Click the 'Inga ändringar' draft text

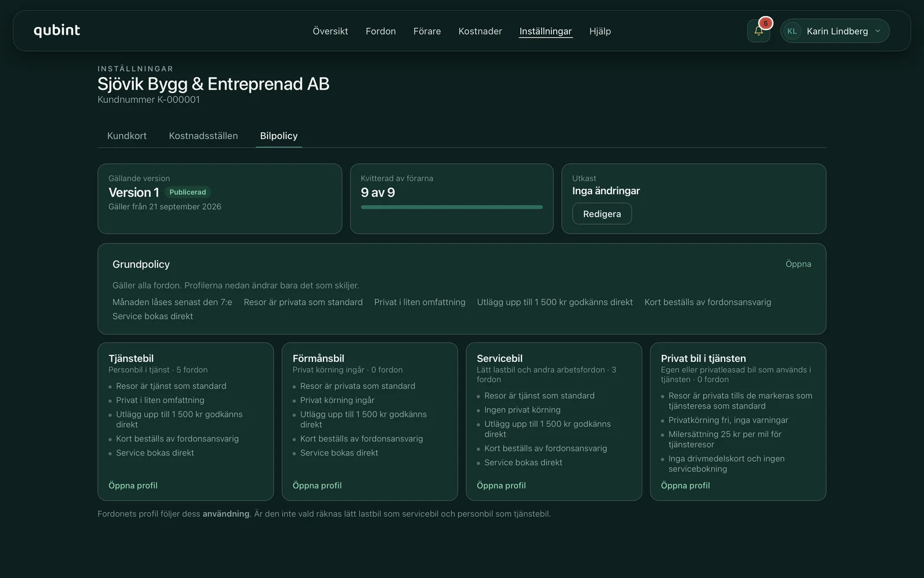(606, 191)
